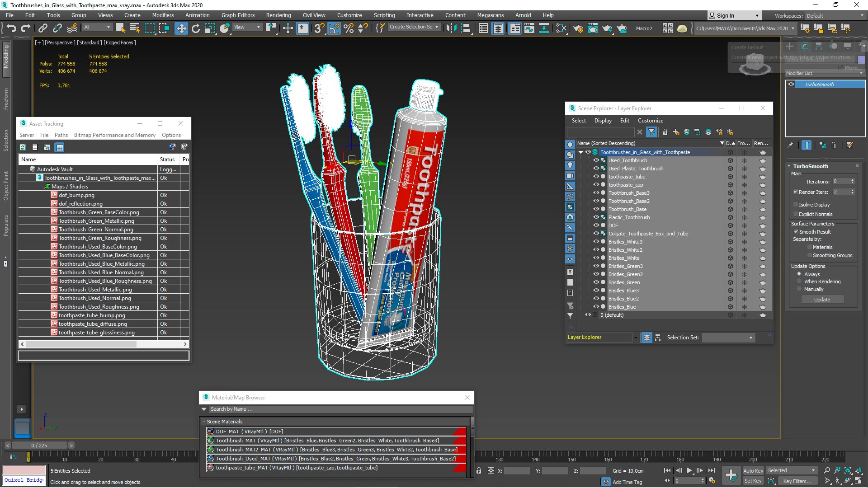The image size is (868, 488).
Task: Open the Selection Set dropdown in Scene Explorer
Action: 728,338
